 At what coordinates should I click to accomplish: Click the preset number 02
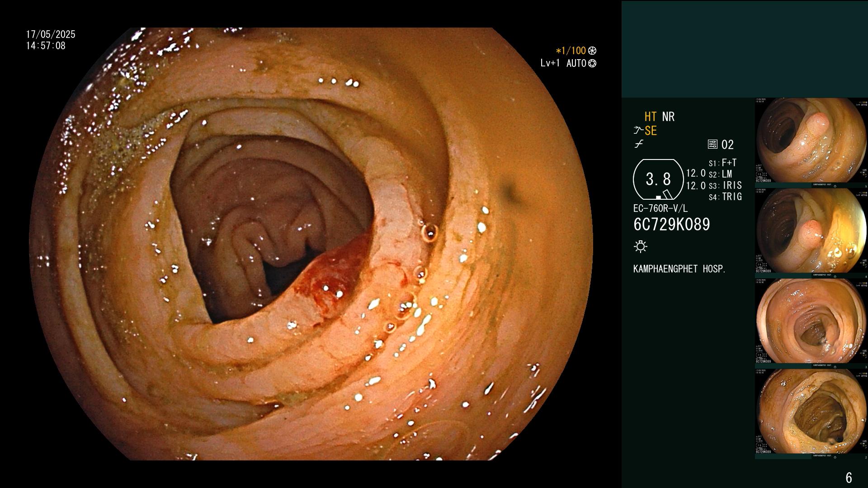(727, 145)
